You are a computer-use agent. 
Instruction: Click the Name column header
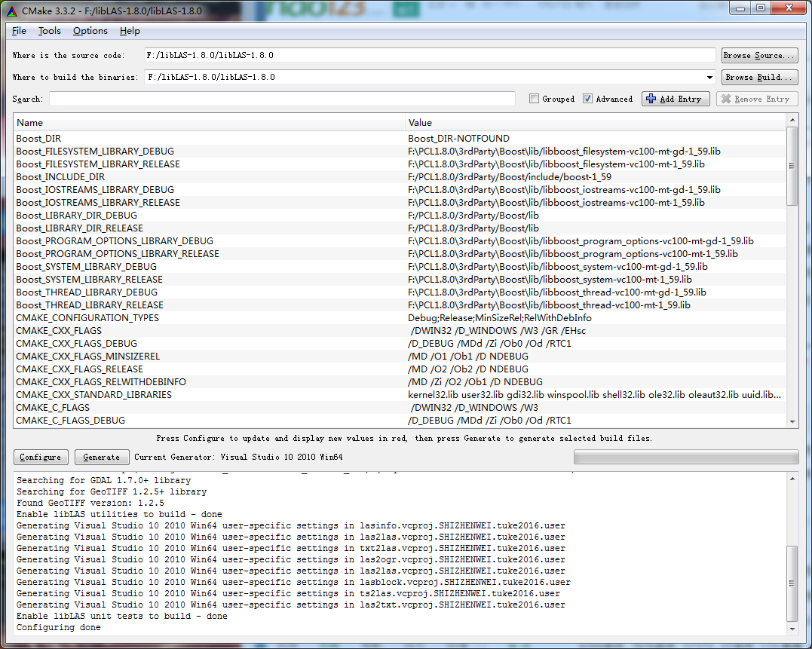click(x=210, y=122)
